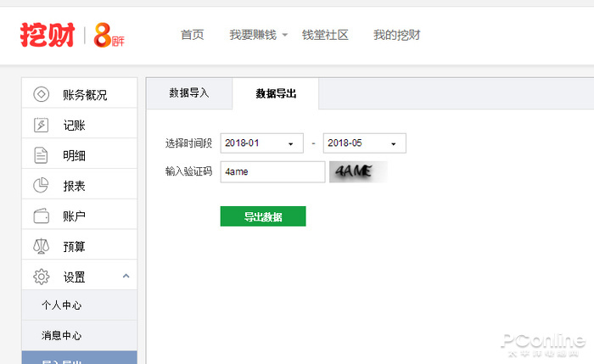Screen dimensions: 594x364
Task: Refresh the captcha image
Action: click(x=356, y=171)
